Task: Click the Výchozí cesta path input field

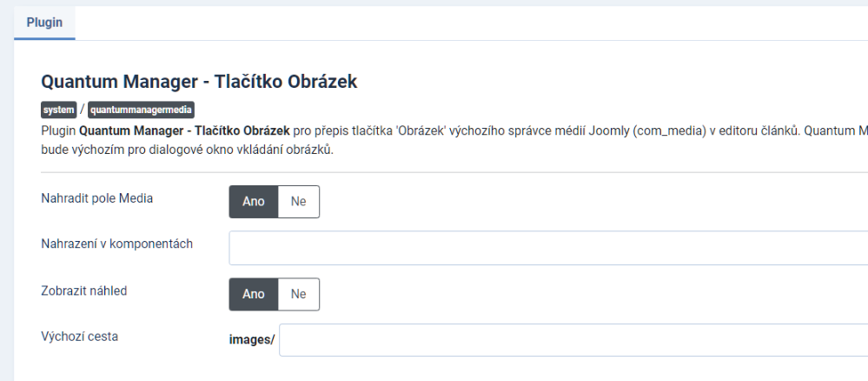Action: coord(573,340)
